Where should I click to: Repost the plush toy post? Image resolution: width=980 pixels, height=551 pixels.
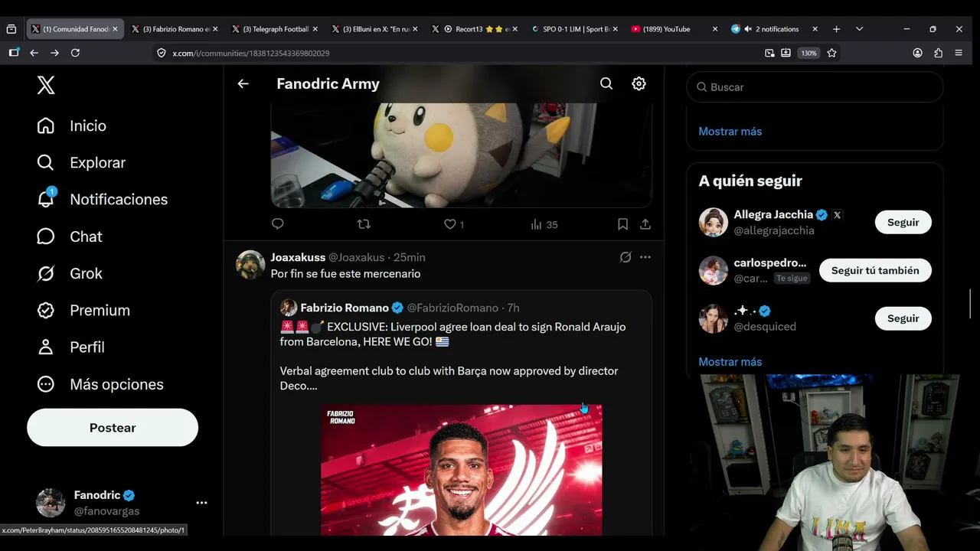[x=364, y=224]
